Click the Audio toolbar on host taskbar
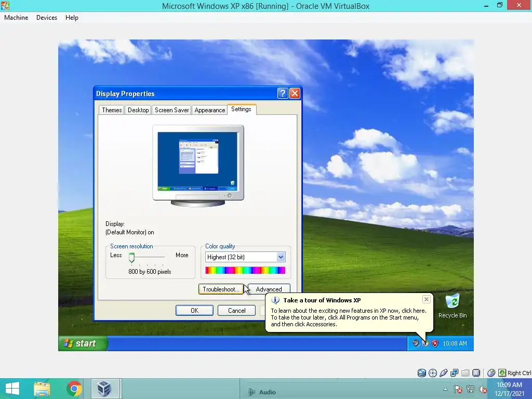The height and width of the screenshot is (399, 532). pyautogui.click(x=262, y=392)
